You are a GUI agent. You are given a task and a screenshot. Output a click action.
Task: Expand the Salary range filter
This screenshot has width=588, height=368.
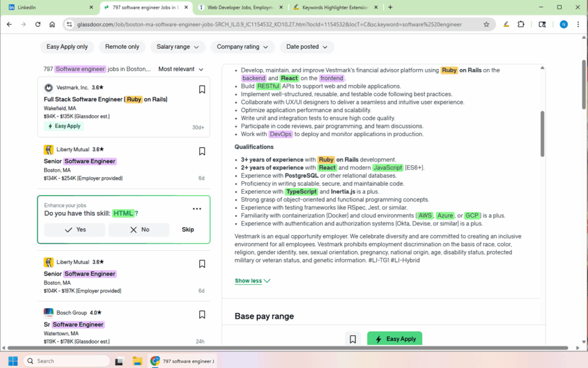(x=178, y=47)
